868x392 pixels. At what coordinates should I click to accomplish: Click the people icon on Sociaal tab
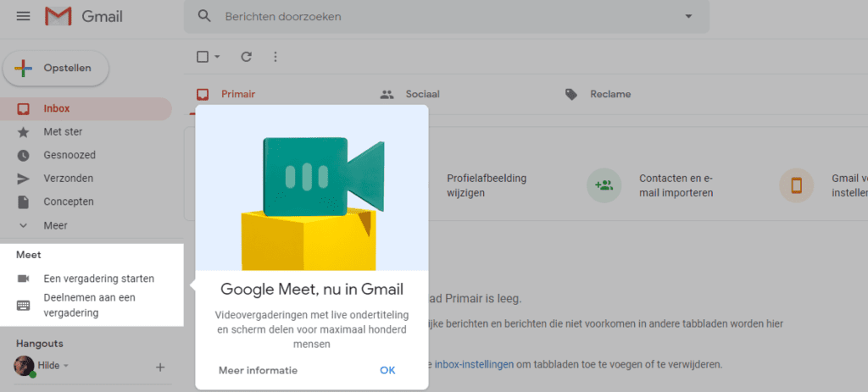point(387,95)
